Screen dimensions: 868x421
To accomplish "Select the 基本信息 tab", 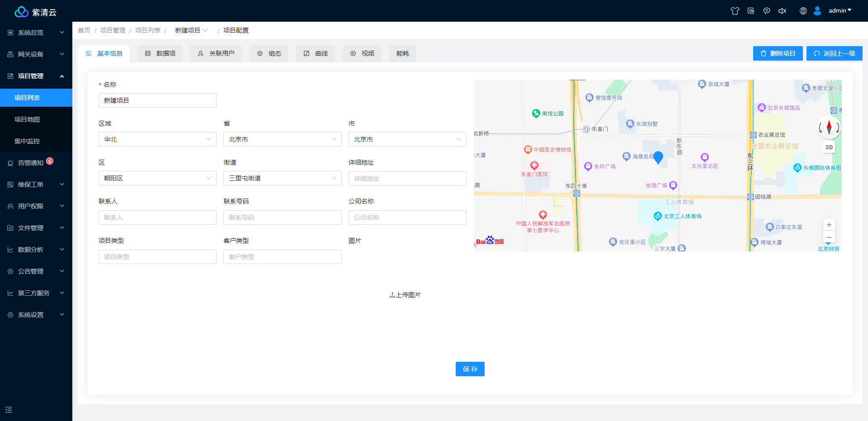I will (x=104, y=53).
